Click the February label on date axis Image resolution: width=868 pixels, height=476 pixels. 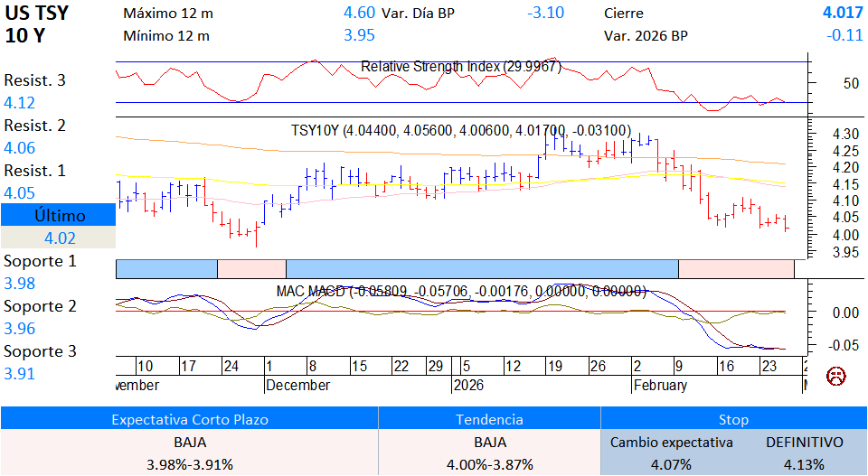659,385
